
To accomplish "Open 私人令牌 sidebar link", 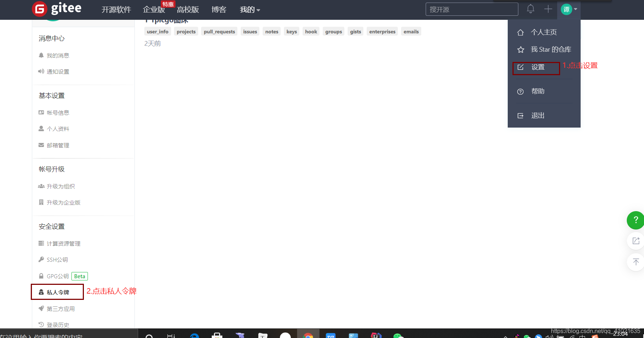I will coord(58,293).
